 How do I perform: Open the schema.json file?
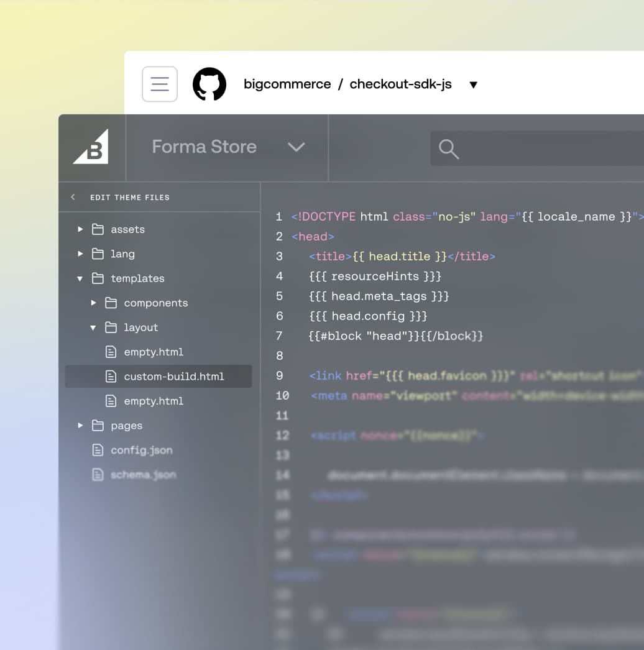click(144, 475)
